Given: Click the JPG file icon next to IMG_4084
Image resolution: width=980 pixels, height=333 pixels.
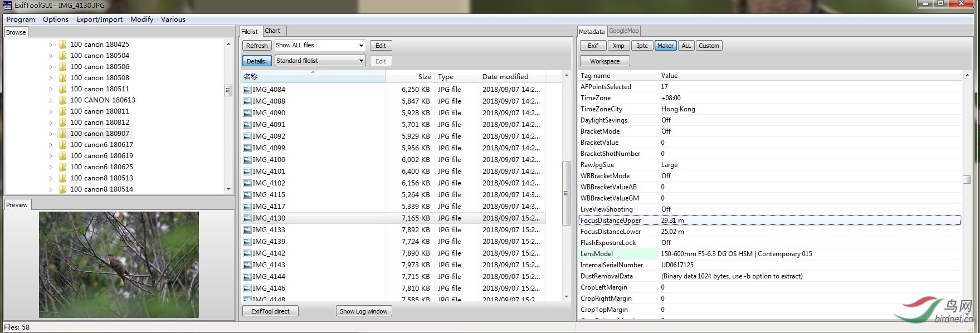Looking at the screenshot, I should click(247, 90).
